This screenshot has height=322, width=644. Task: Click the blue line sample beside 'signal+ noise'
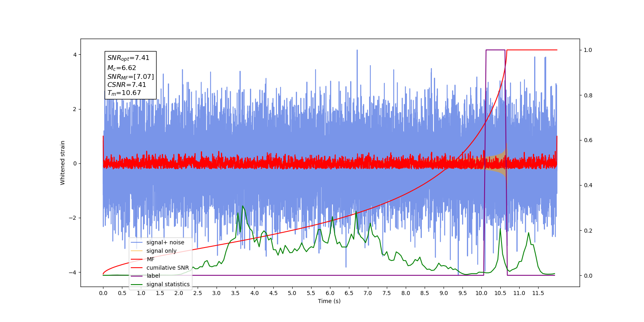tap(137, 242)
